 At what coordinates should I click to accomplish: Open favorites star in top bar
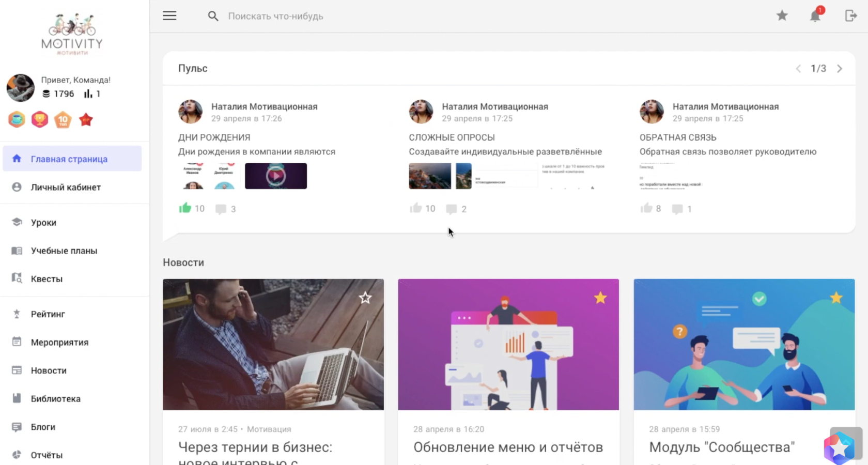click(x=782, y=16)
